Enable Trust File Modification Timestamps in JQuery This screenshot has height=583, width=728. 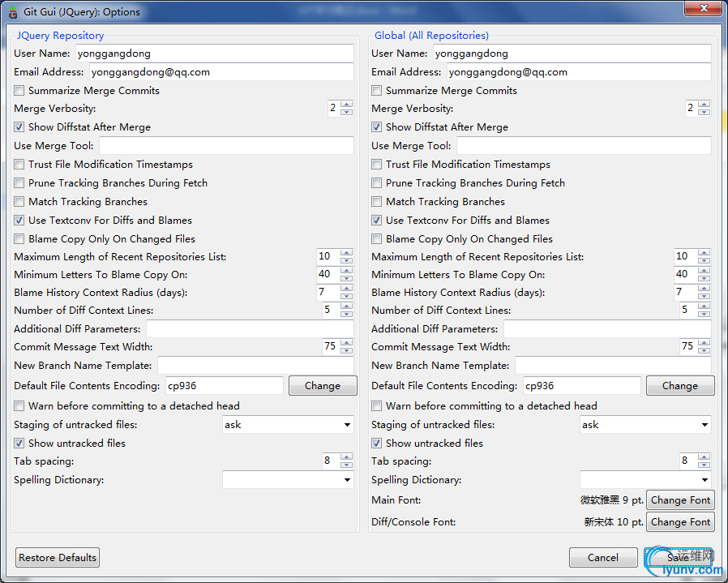coord(19,165)
